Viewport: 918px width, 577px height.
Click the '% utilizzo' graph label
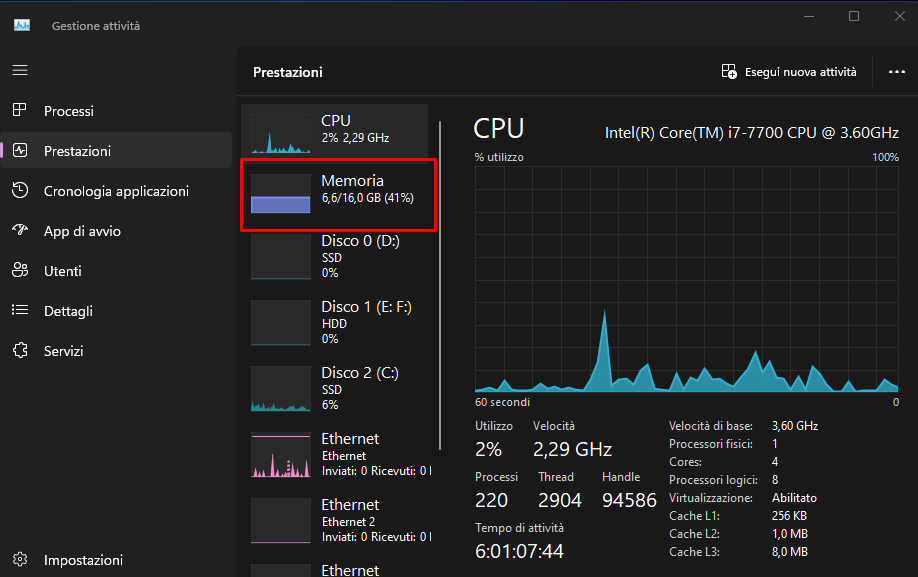(x=499, y=157)
